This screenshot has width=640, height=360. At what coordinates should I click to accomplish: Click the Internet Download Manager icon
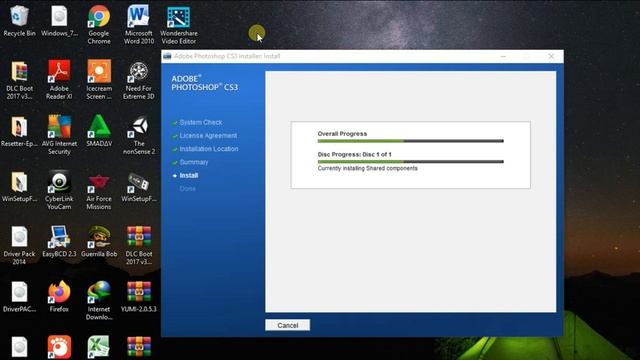99,301
